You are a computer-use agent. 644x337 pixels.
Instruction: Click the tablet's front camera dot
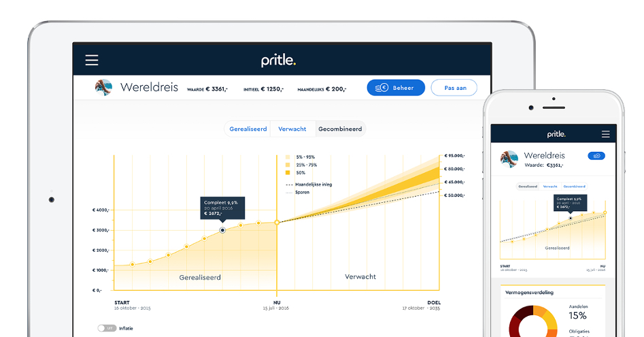coord(51,199)
